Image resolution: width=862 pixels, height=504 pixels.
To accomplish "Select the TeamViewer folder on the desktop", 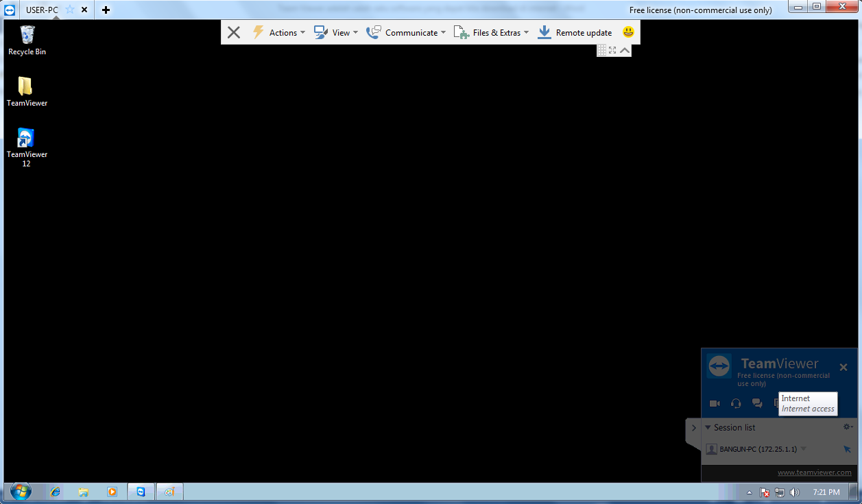I will 27,91.
